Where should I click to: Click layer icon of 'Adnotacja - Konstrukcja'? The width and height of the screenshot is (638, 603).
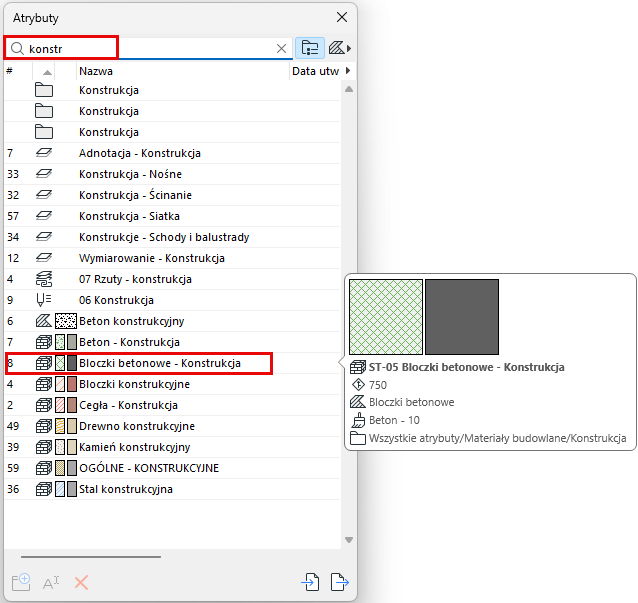(44, 153)
